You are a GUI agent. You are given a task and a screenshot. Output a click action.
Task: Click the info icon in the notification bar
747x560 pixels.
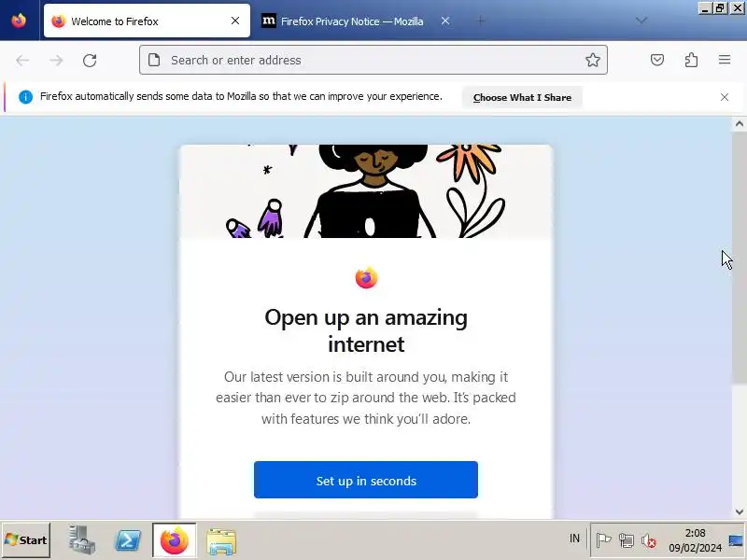25,97
